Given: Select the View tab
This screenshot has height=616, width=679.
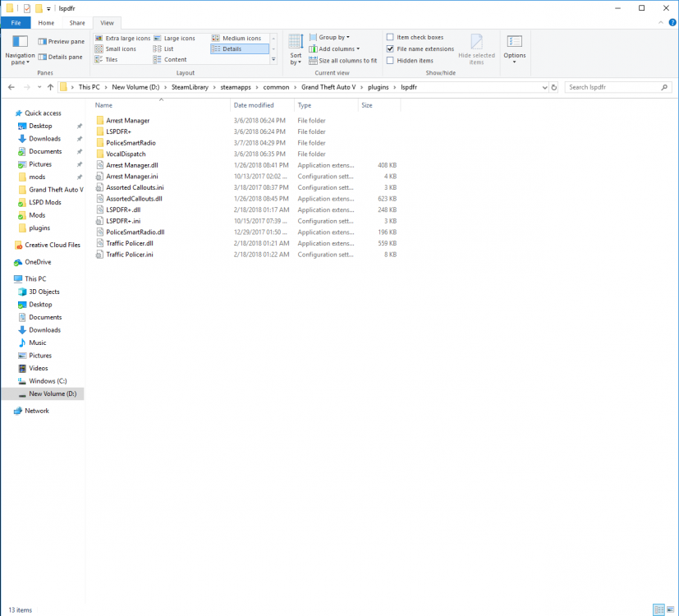Looking at the screenshot, I should [x=107, y=23].
